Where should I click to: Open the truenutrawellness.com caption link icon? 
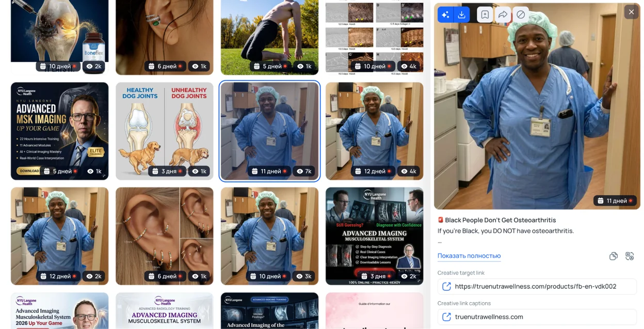tap(446, 317)
